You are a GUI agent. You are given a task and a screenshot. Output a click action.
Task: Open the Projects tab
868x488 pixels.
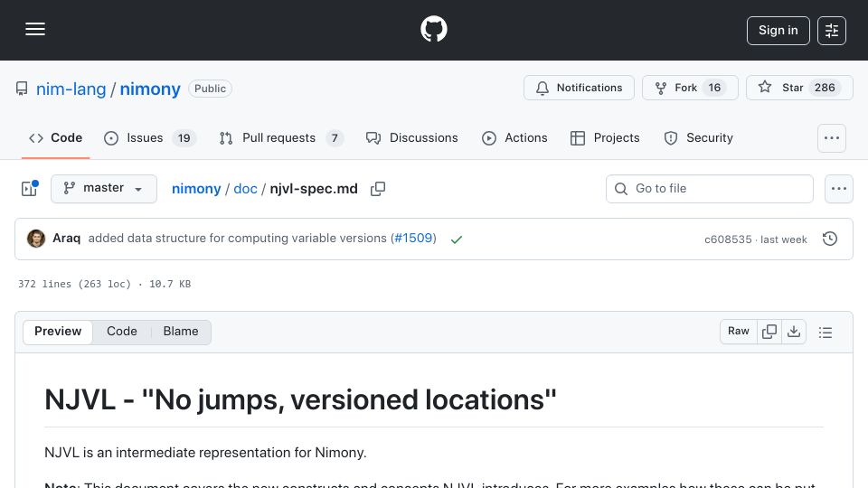(x=605, y=137)
